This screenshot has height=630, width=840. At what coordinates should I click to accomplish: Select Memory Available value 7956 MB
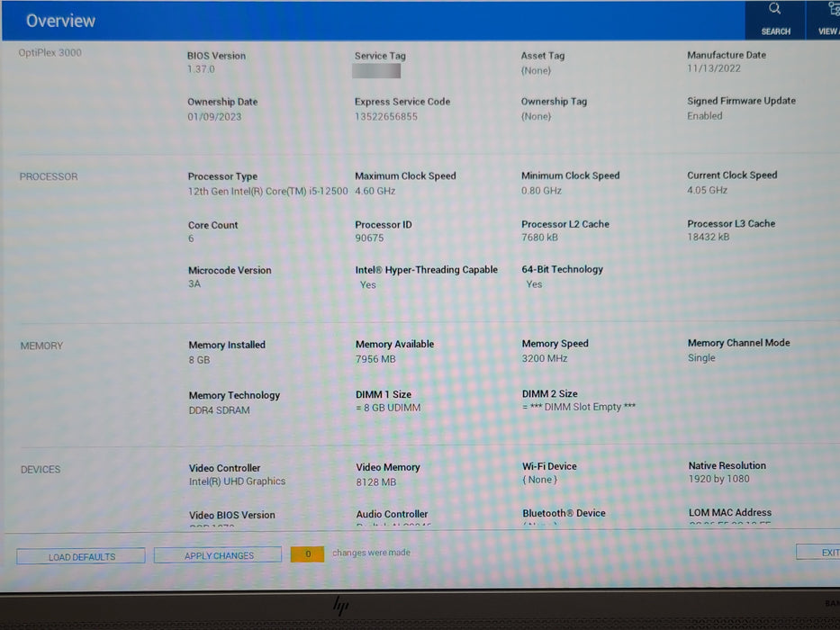coord(375,359)
